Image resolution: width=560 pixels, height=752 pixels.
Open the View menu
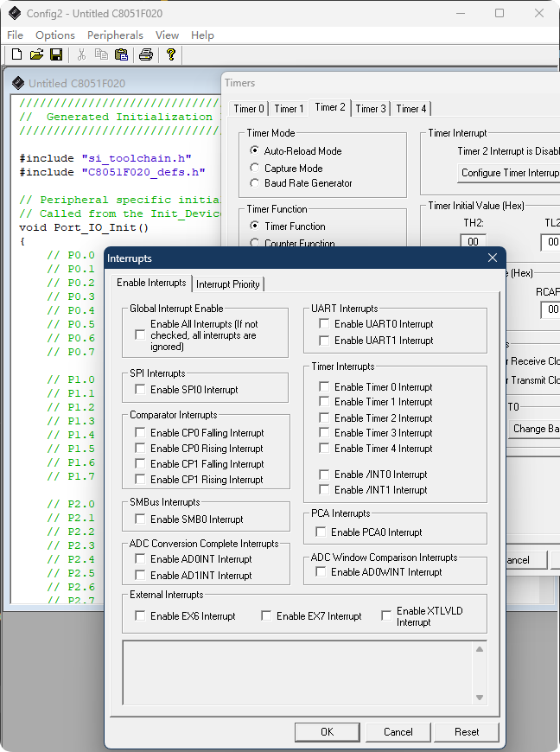click(167, 35)
